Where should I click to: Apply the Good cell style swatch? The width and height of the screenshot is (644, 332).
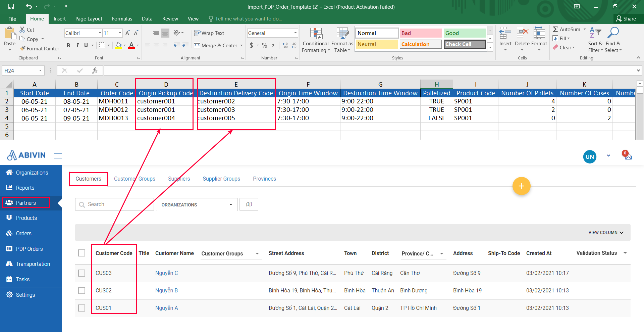coord(465,33)
